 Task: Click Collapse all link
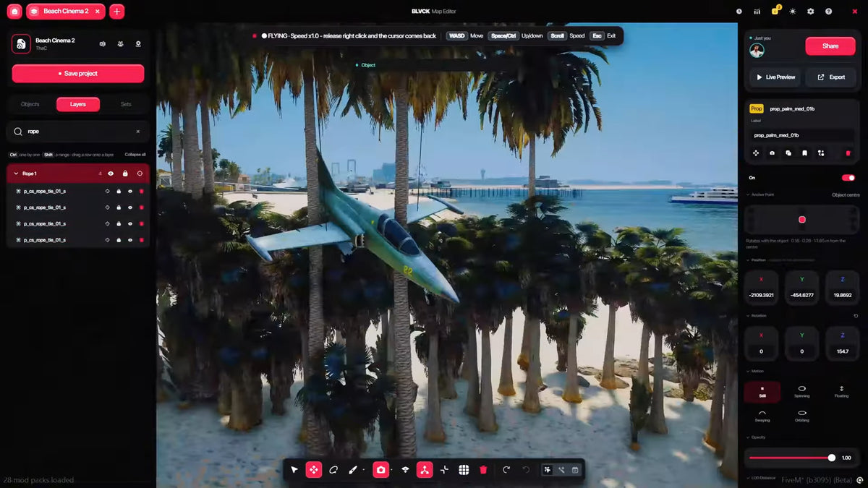[135, 155]
